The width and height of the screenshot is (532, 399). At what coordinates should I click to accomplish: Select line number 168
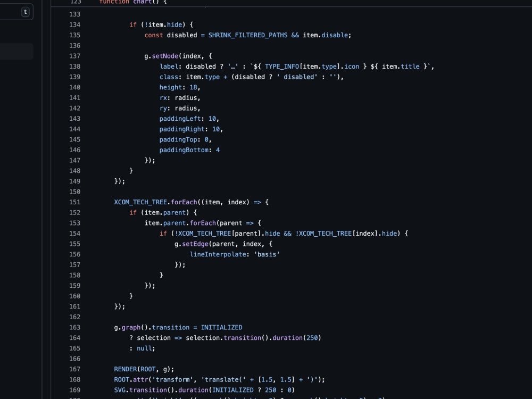coord(74,380)
